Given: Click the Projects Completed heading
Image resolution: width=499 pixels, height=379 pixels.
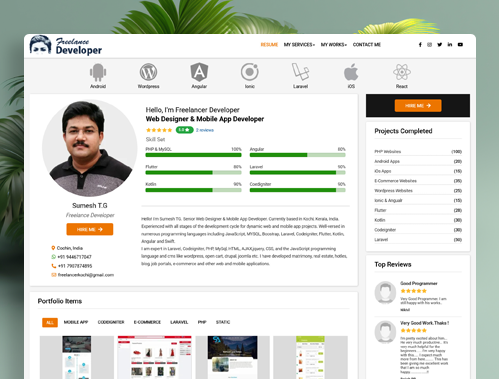Looking at the screenshot, I should [x=403, y=131].
